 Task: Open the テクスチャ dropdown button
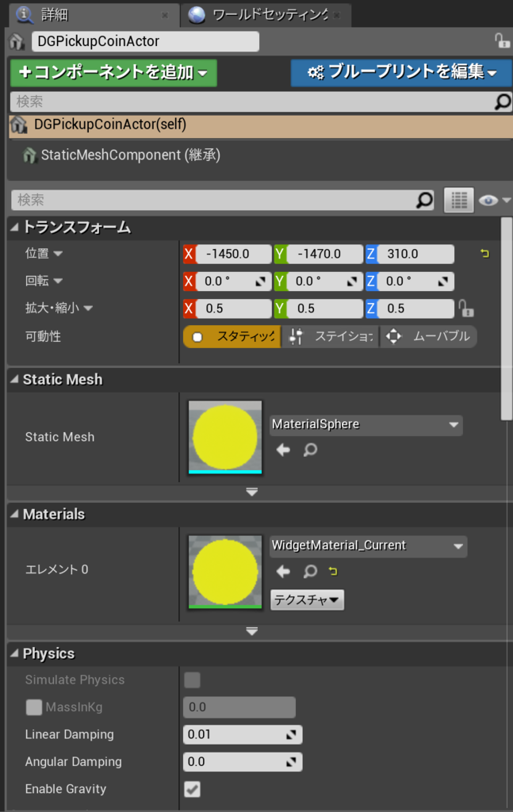pos(307,599)
